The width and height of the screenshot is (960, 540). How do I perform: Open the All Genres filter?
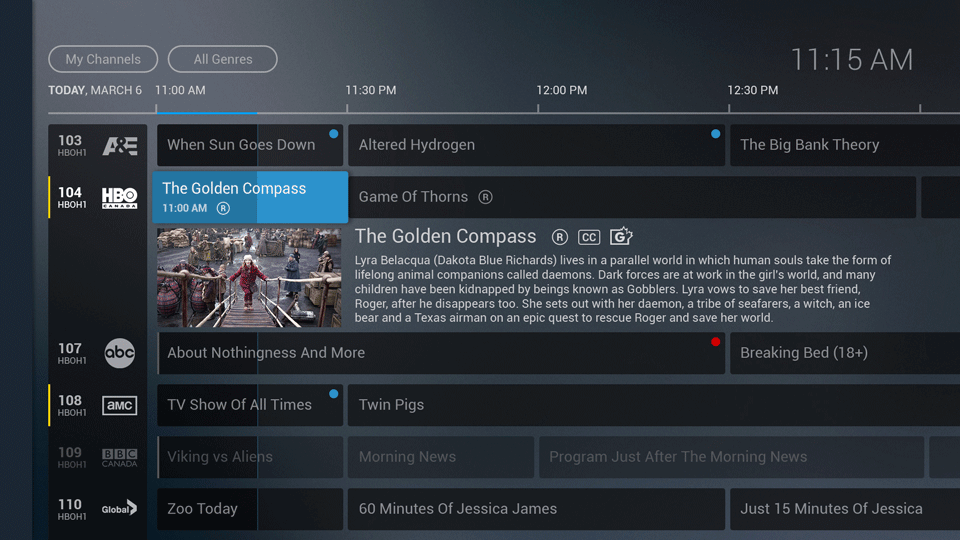click(x=223, y=59)
